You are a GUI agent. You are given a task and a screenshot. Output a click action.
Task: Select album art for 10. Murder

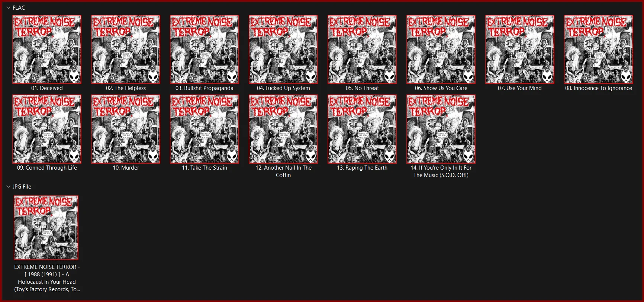pyautogui.click(x=126, y=129)
